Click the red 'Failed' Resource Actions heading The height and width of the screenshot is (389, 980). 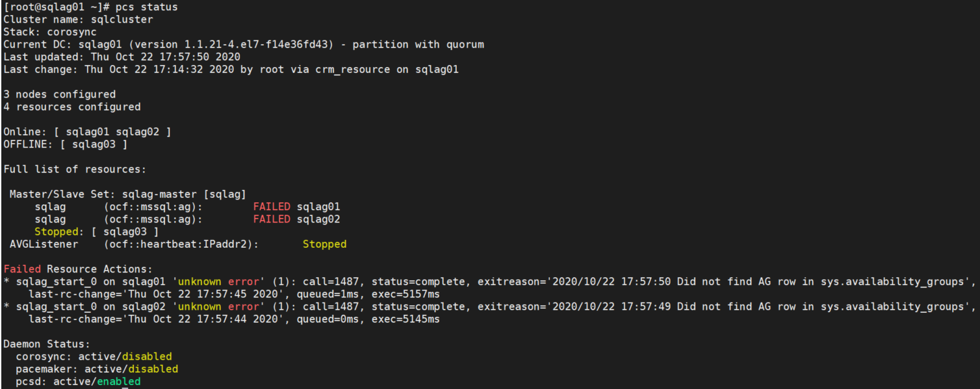tap(22, 269)
